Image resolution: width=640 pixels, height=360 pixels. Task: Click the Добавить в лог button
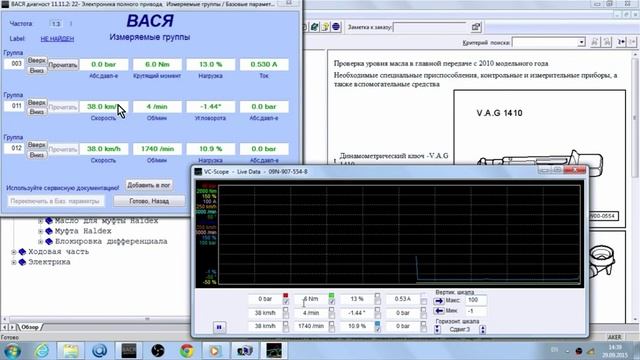tap(149, 185)
